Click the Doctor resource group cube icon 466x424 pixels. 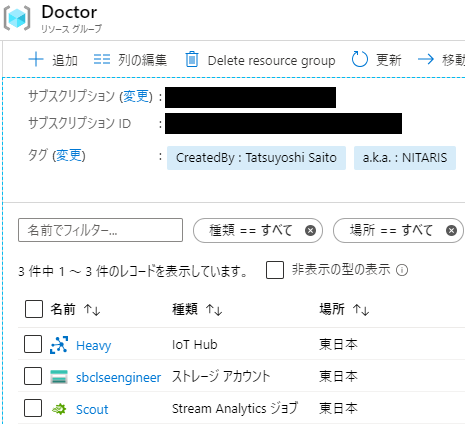[17, 18]
